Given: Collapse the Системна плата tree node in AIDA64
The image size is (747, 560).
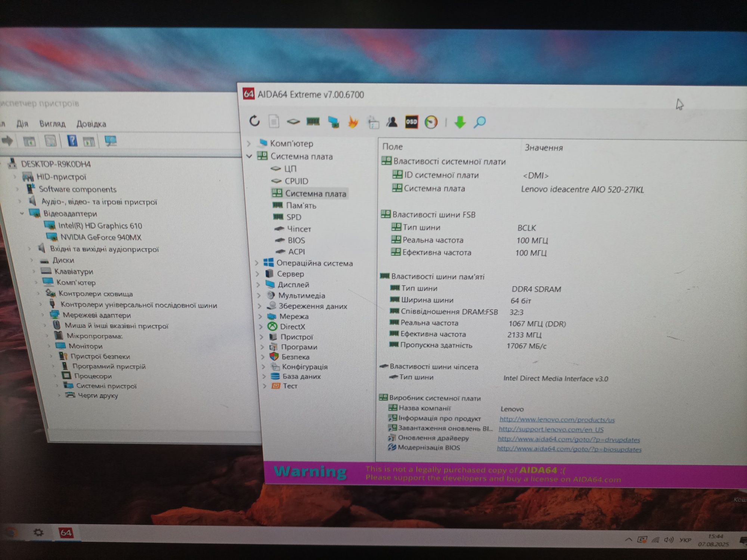Looking at the screenshot, I should coord(249,156).
